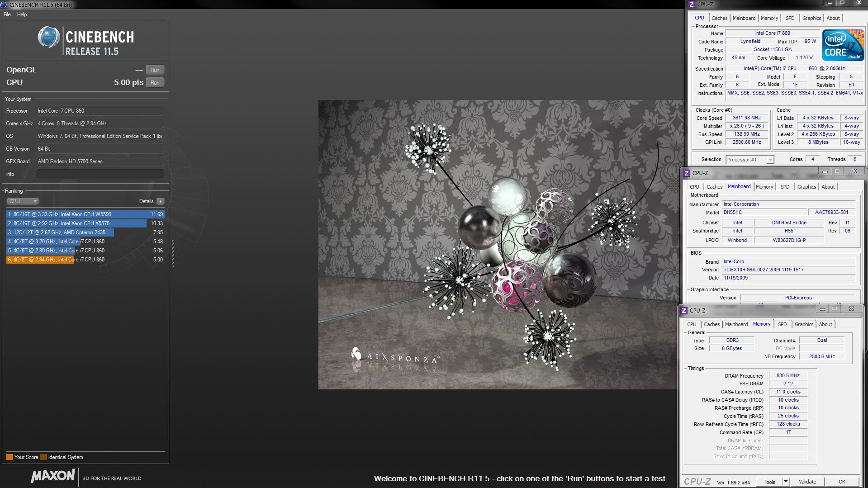The width and height of the screenshot is (868, 488).
Task: Click the DRAM Frequency value 830.5 MHz
Action: tap(788, 376)
